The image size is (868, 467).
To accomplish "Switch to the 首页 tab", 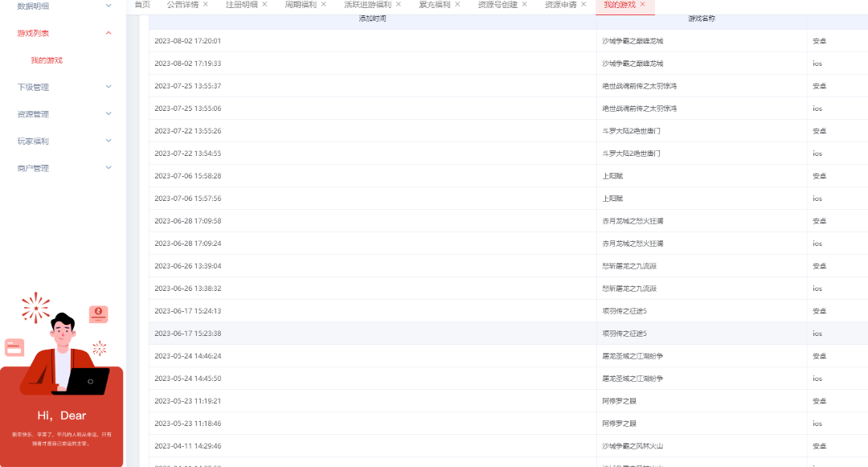I will [x=141, y=5].
